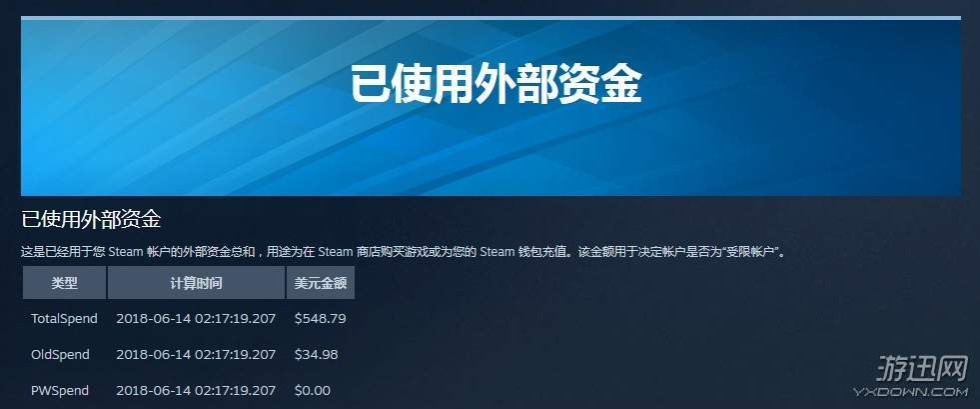Click the 已使用外部资金 banner title
The image size is (980, 409).
click(x=495, y=84)
